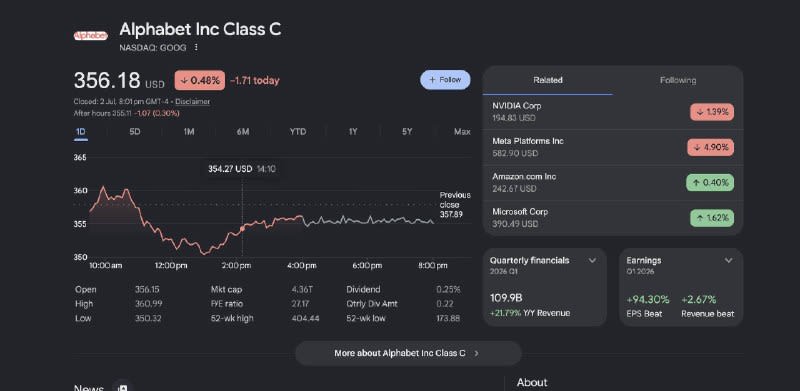Switch to the Following tab
This screenshot has height=391, width=800.
pos(678,80)
